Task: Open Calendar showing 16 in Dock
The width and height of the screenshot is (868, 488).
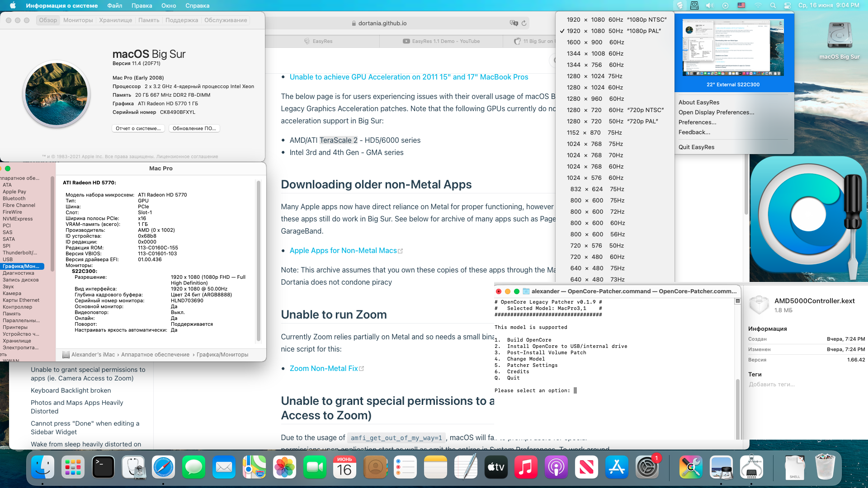Action: click(345, 468)
